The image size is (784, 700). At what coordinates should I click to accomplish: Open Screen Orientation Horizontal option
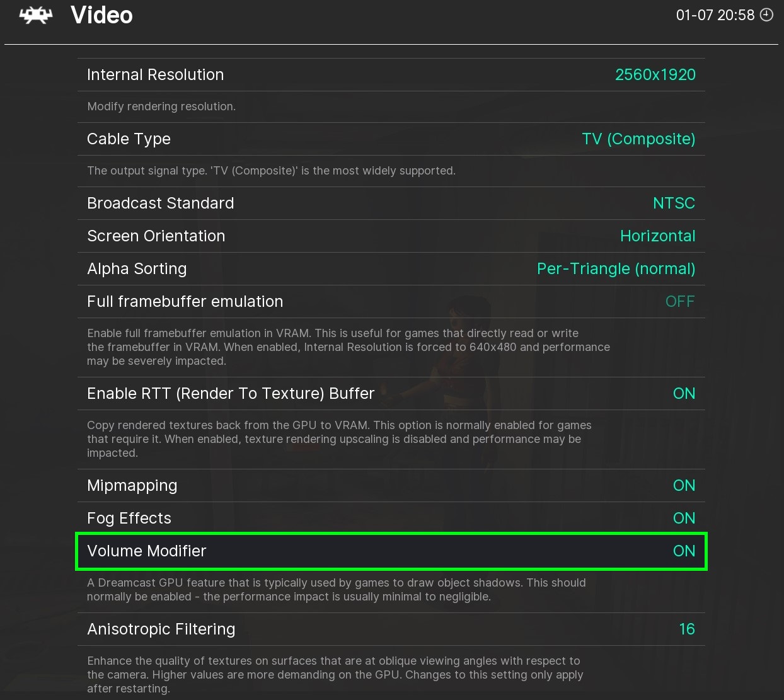(x=657, y=236)
